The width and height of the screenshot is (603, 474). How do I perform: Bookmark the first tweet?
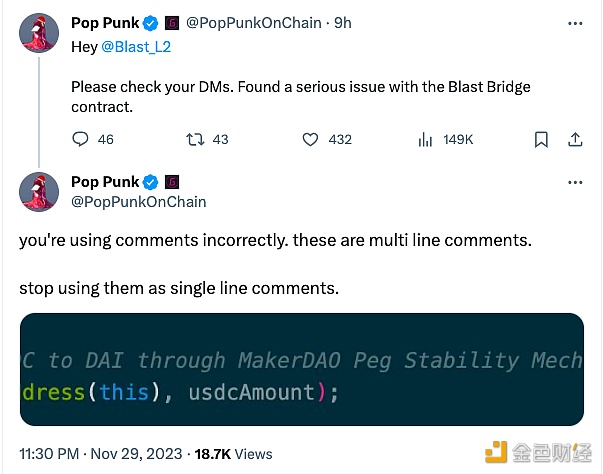541,139
